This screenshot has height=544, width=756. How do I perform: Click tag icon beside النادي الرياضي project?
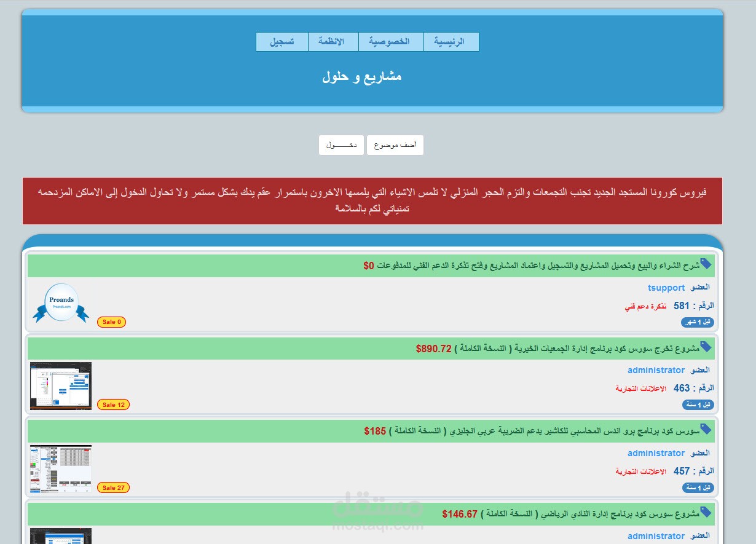(706, 512)
